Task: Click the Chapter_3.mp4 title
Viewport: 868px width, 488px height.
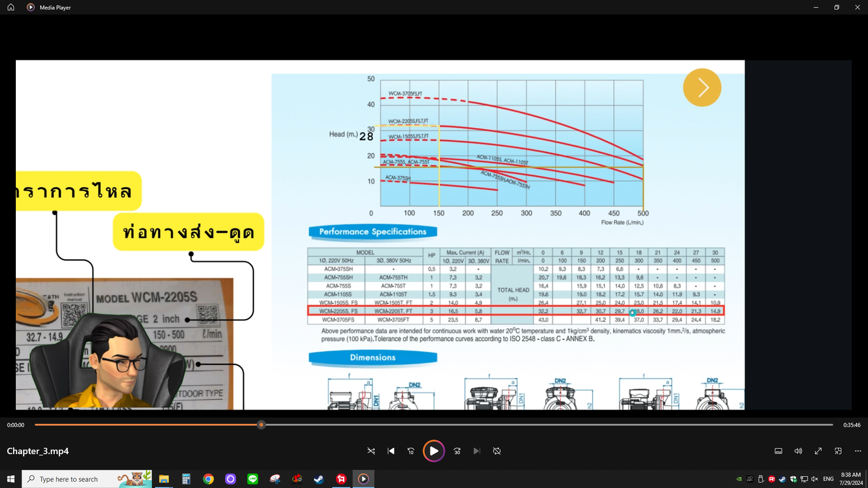Action: click(x=38, y=451)
